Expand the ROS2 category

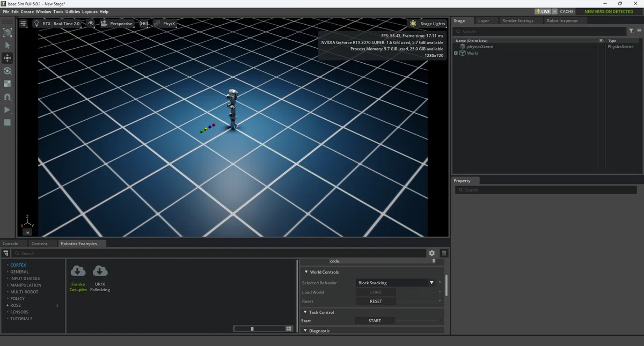8,305
